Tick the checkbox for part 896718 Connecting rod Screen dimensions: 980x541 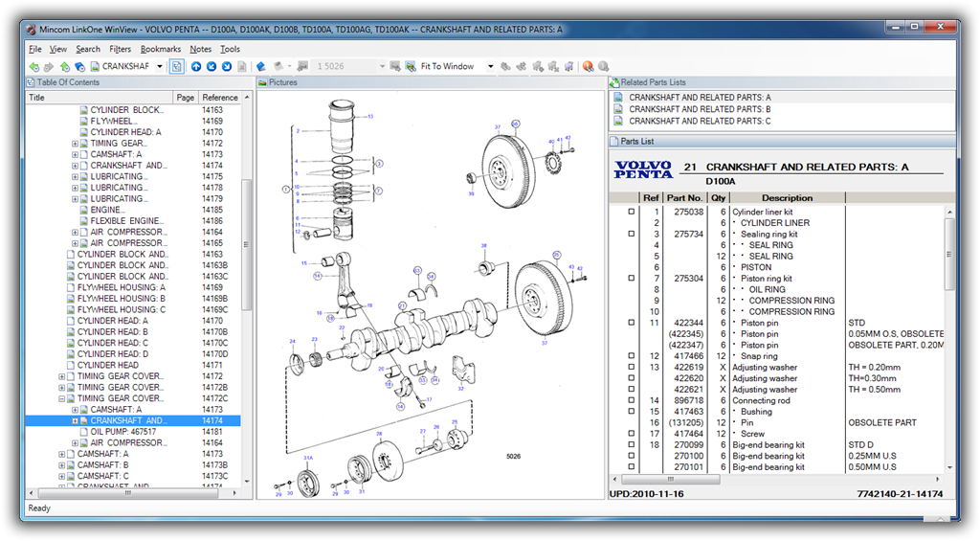[x=632, y=400]
